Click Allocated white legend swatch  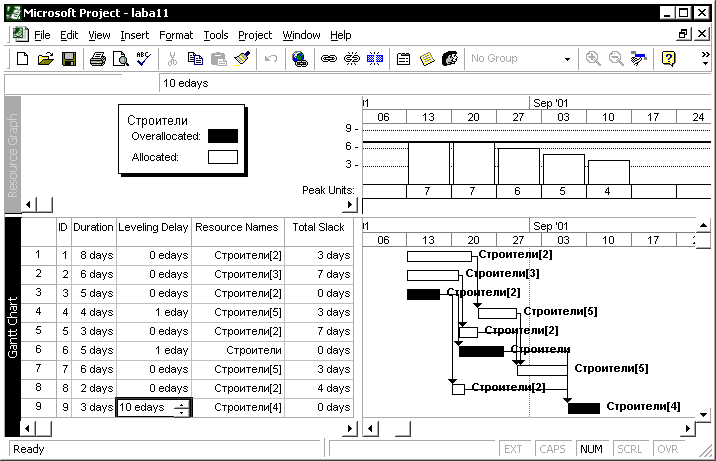click(x=223, y=157)
